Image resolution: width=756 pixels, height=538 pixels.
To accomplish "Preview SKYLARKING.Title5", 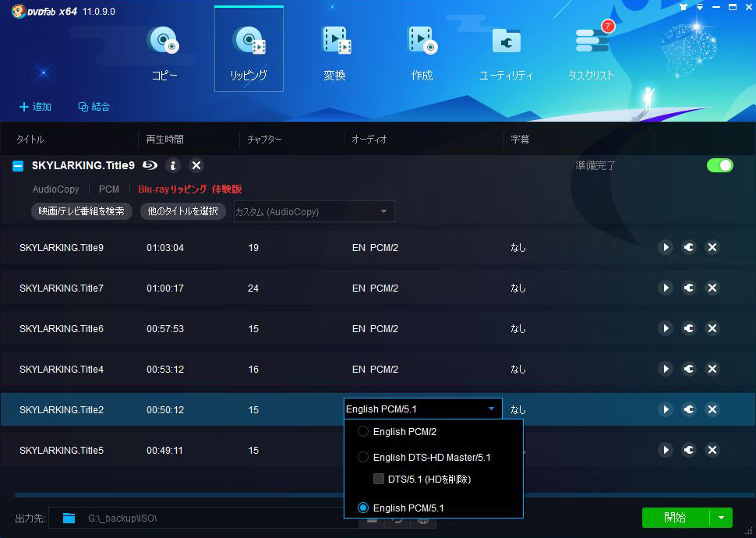I will (x=666, y=450).
